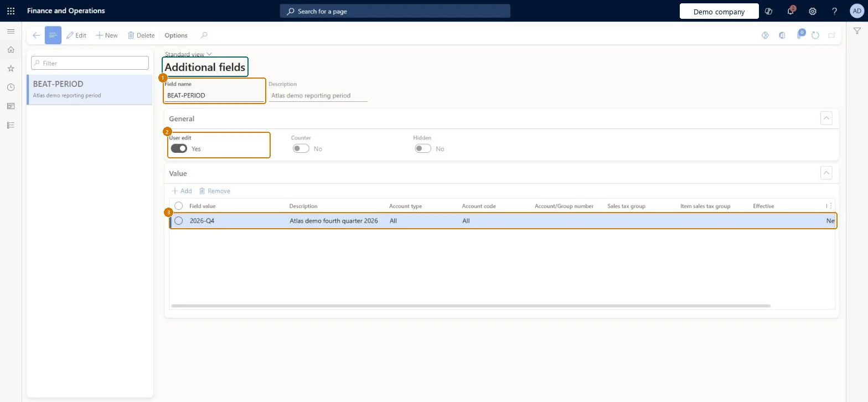The height and width of the screenshot is (402, 868).
Task: Open Recent clock icon in sidebar
Action: point(11,87)
